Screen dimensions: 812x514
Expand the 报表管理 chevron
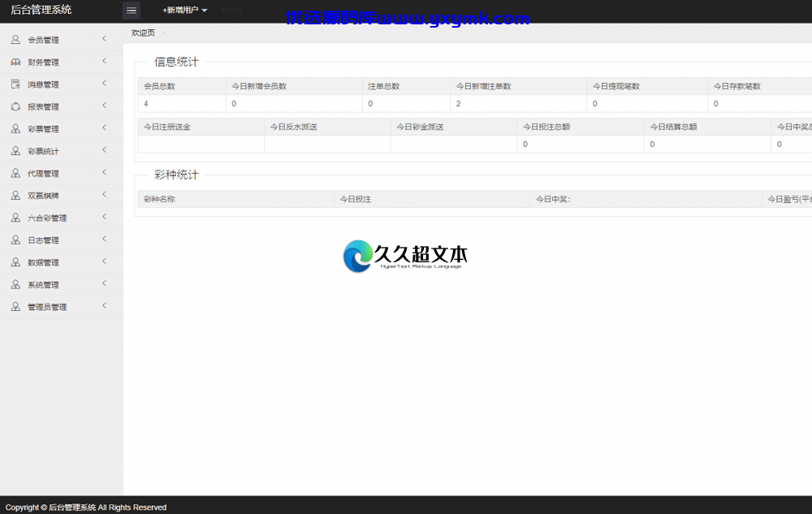click(104, 105)
